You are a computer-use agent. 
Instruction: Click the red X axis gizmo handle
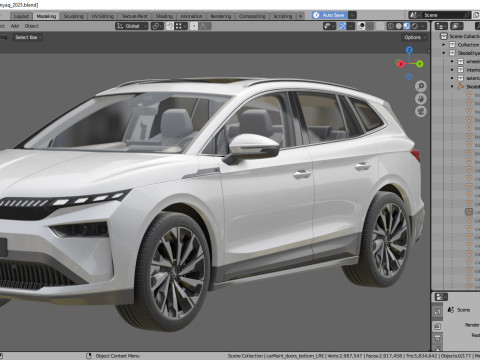400,64
